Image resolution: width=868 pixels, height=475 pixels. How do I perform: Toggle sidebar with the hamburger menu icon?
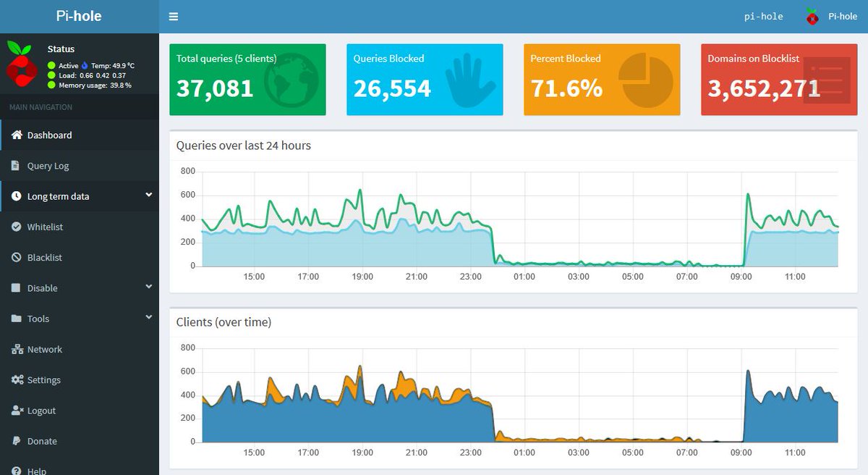pyautogui.click(x=174, y=17)
